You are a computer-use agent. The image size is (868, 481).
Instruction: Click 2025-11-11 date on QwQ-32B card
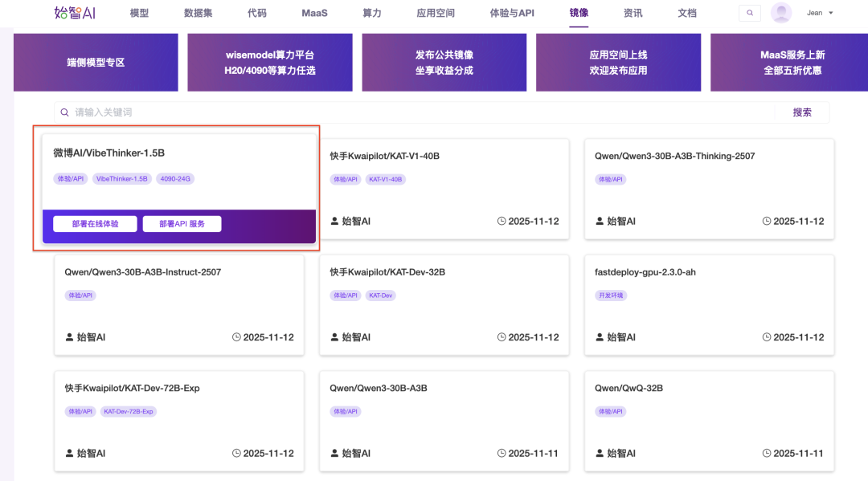pos(798,454)
